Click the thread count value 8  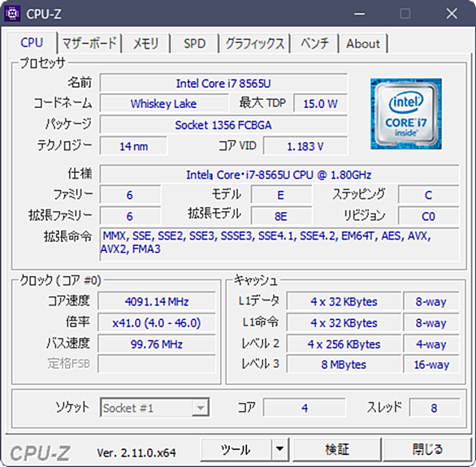pos(434,408)
